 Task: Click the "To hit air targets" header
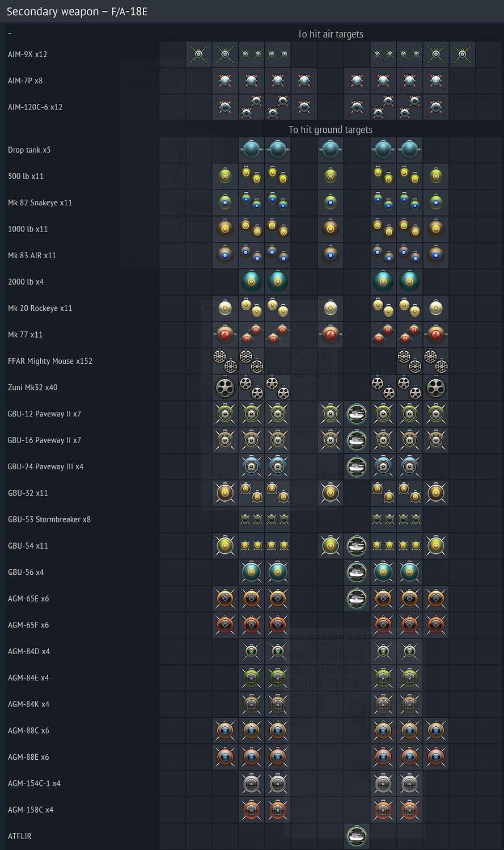pos(330,34)
